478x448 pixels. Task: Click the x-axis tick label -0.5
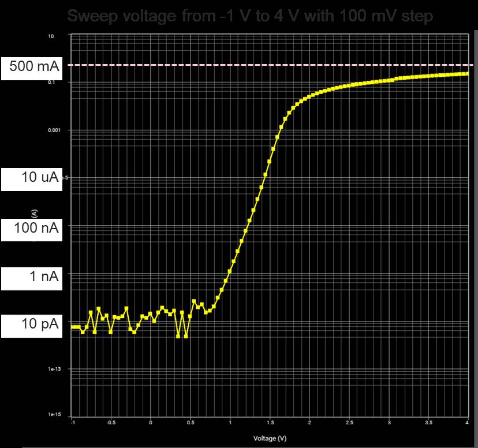click(111, 423)
